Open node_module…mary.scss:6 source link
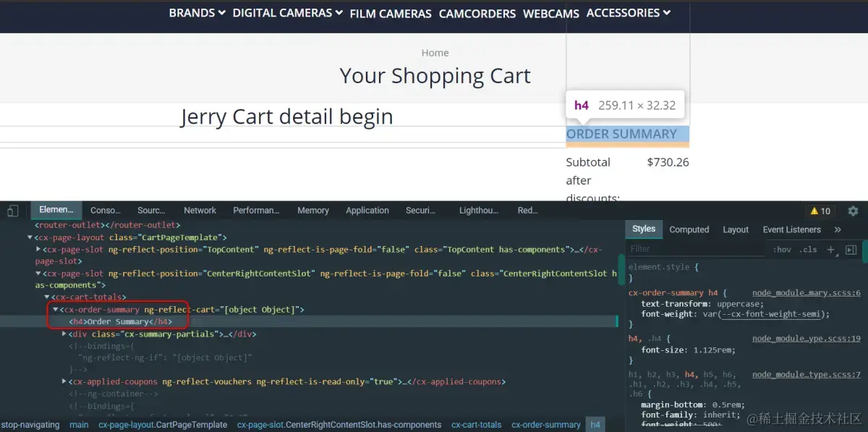Screen dimensions: 868x432 [807, 293]
